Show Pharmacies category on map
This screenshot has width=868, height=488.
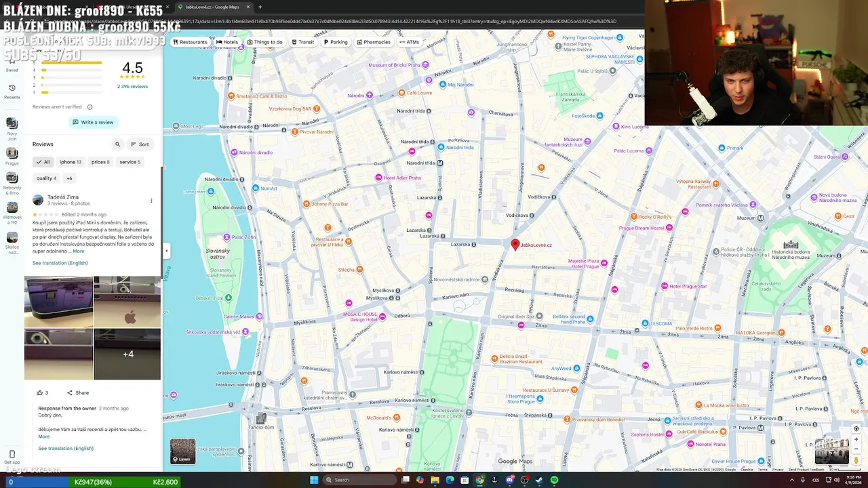click(x=374, y=42)
